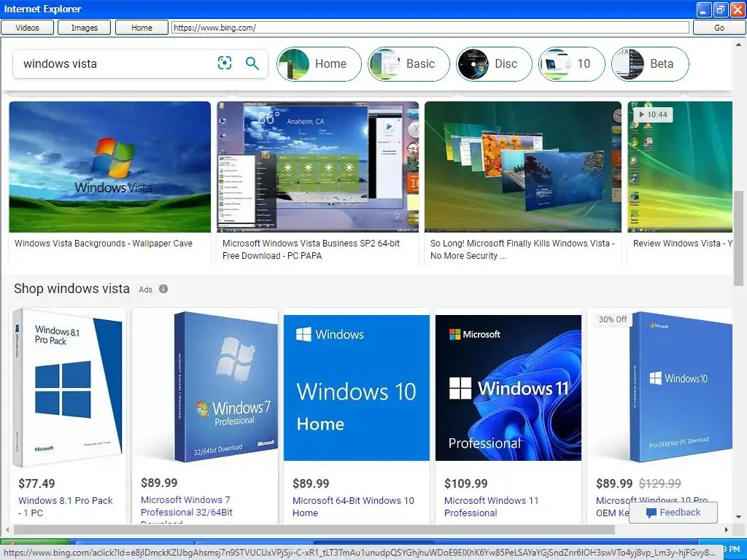Click the Ads label
747x560 pixels.
click(145, 289)
